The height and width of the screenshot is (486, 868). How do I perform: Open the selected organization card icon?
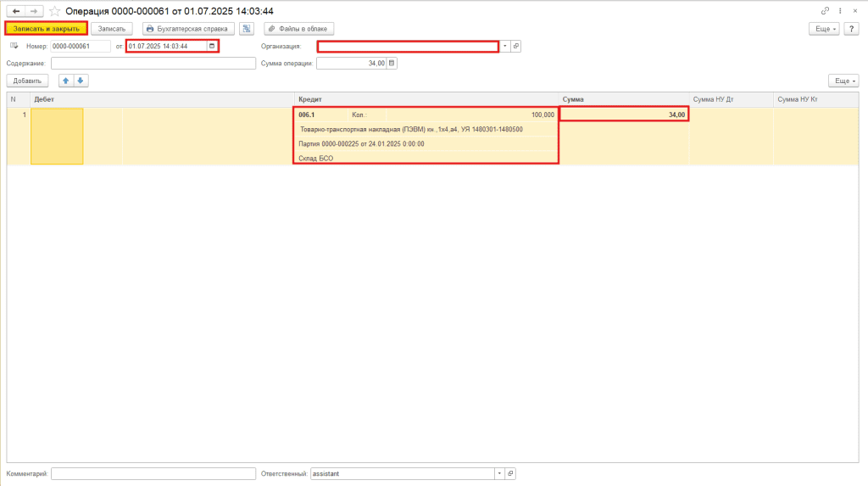[516, 46]
